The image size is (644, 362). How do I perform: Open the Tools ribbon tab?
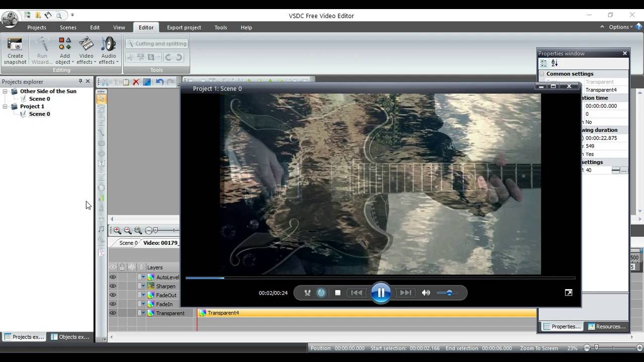point(221,28)
